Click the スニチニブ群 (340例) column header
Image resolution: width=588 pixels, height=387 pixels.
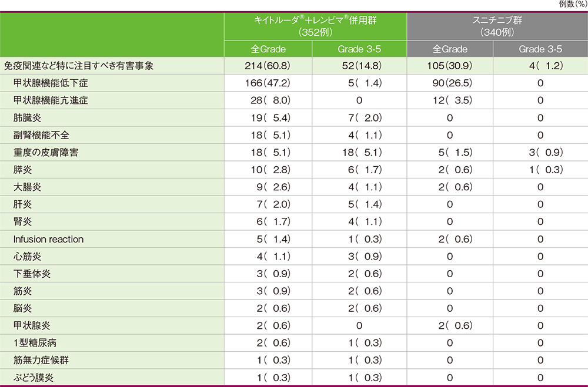click(x=497, y=26)
